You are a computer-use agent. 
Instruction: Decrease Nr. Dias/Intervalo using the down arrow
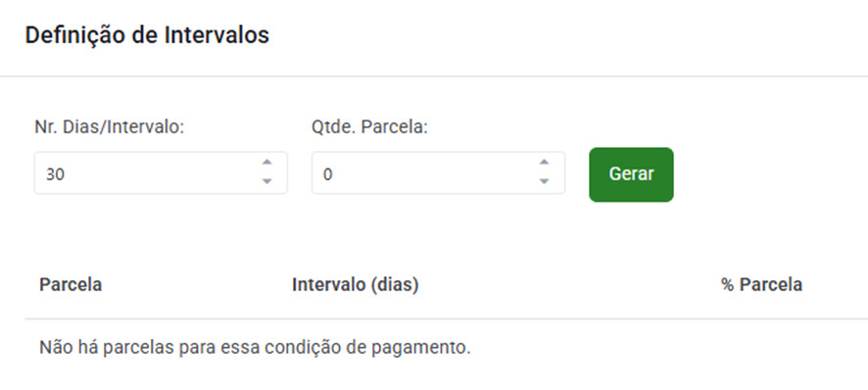click(266, 181)
